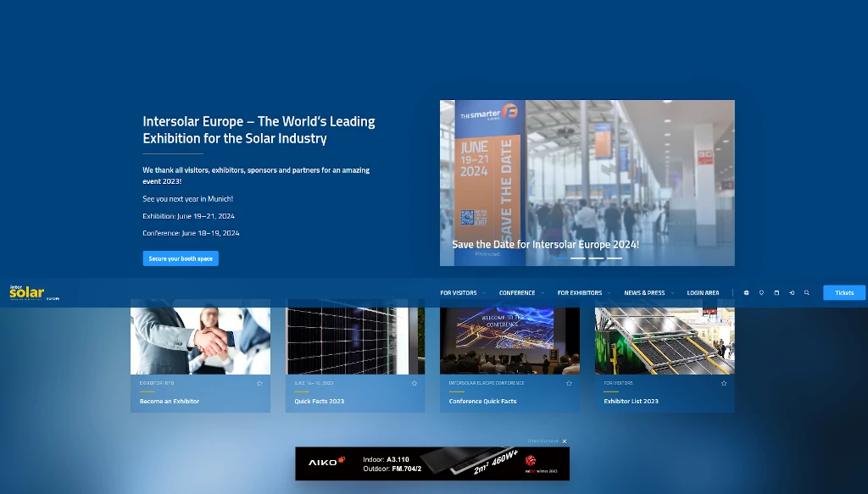
Task: Click the Intersolar Europe main heading
Action: point(259,130)
